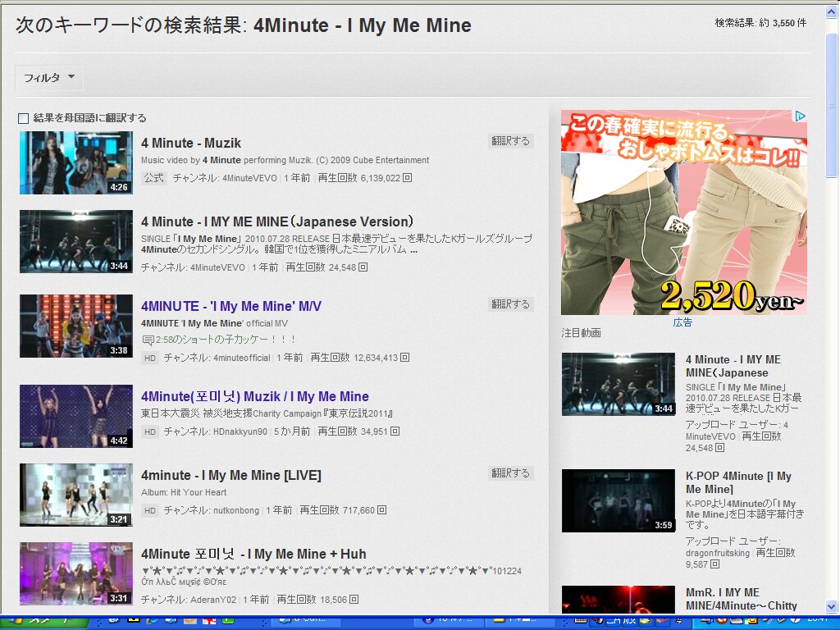
Task: Play the 3:44 thumbnail in the 注目動画 sidebar
Action: [x=619, y=384]
